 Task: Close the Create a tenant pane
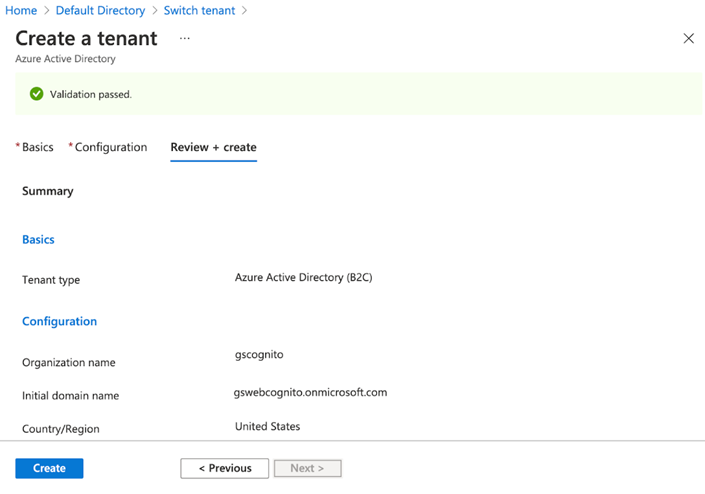tap(688, 39)
